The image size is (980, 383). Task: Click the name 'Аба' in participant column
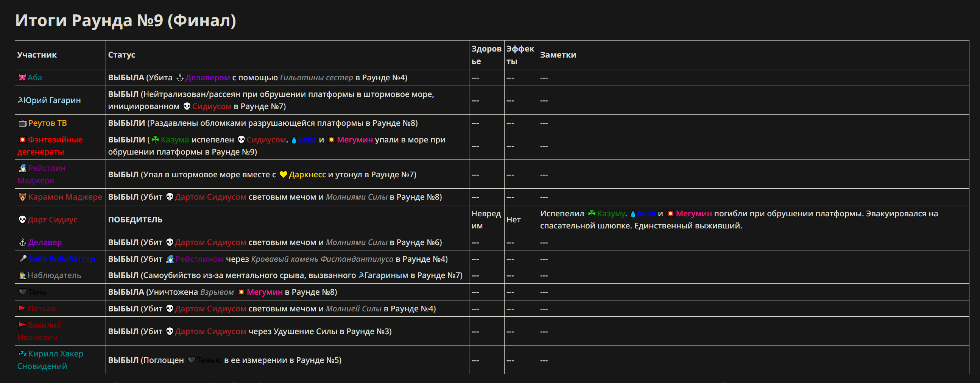34,78
